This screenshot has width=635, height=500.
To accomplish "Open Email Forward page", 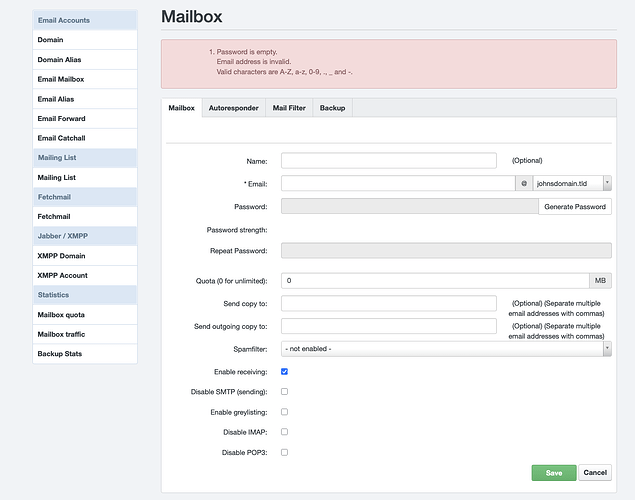I will point(85,119).
